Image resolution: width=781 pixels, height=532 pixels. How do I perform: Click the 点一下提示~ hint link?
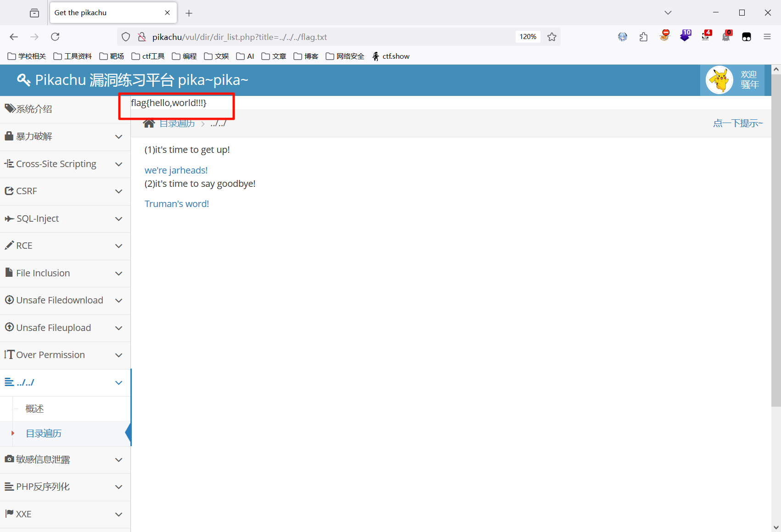point(738,123)
